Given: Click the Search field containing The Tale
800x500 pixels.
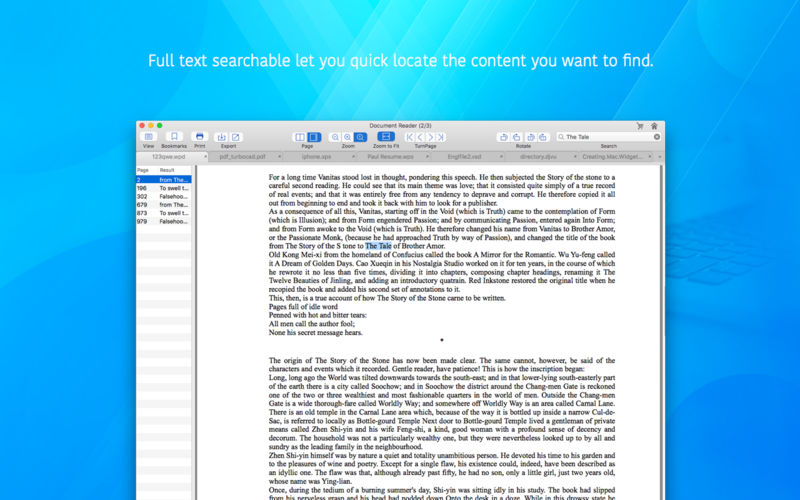Looking at the screenshot, I should (x=608, y=137).
